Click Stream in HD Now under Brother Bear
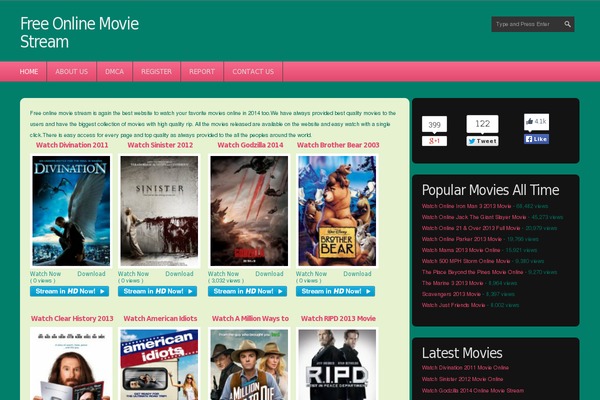The width and height of the screenshot is (600, 400). (x=335, y=291)
